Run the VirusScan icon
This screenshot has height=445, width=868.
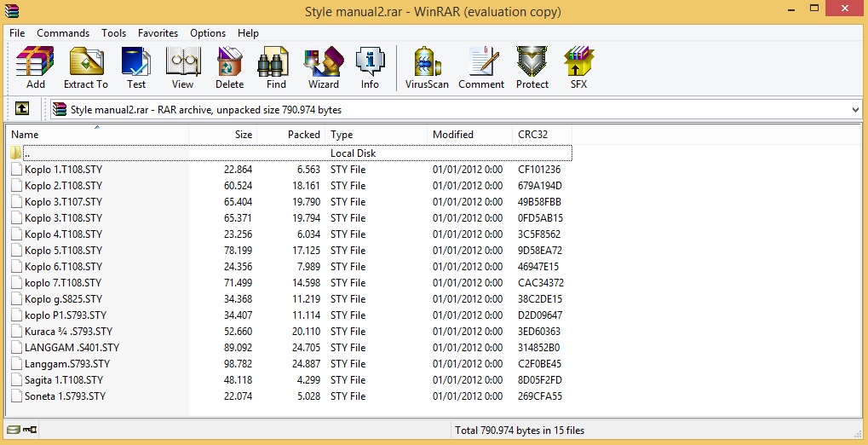click(x=427, y=67)
